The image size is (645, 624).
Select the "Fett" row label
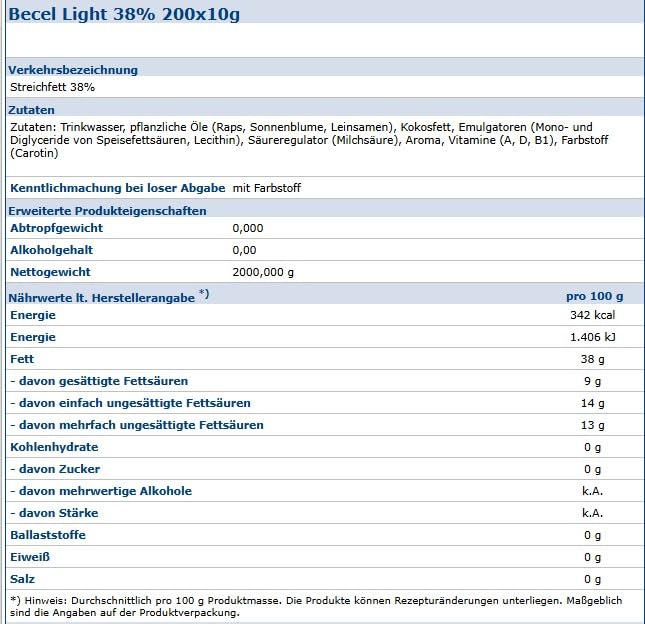(22, 359)
